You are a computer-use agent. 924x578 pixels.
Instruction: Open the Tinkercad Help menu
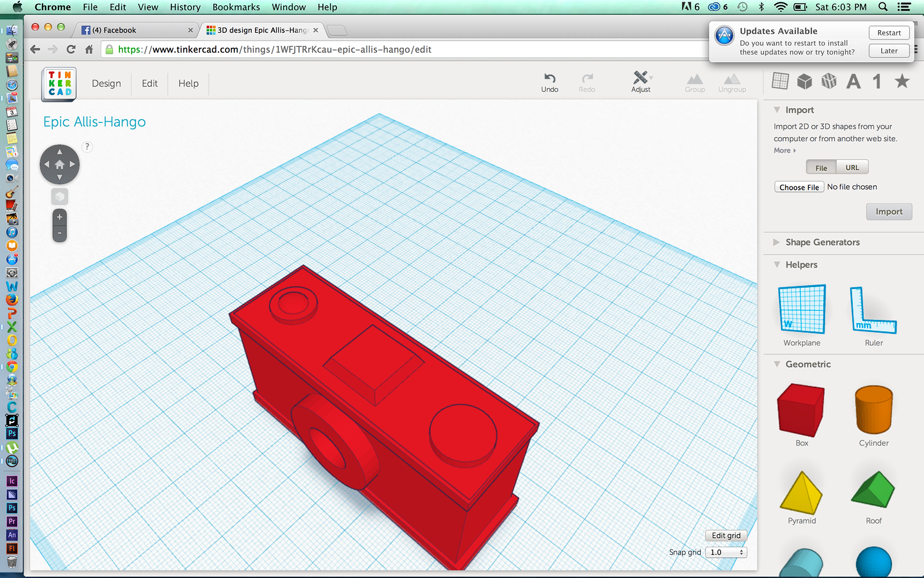(x=188, y=83)
